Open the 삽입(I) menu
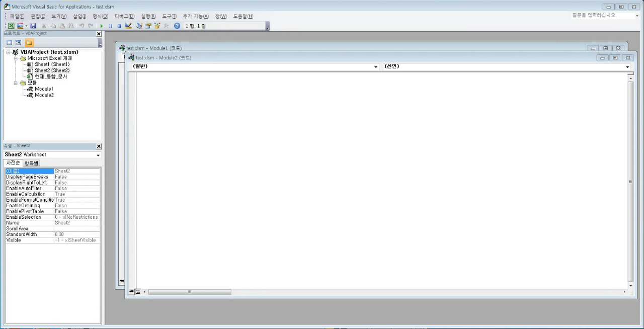Screen dimensions: 644x329 [x=80, y=16]
